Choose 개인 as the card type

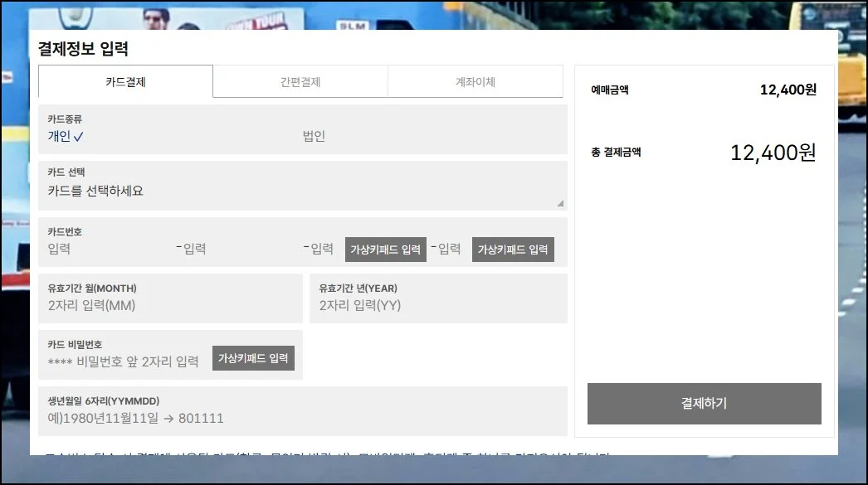66,137
